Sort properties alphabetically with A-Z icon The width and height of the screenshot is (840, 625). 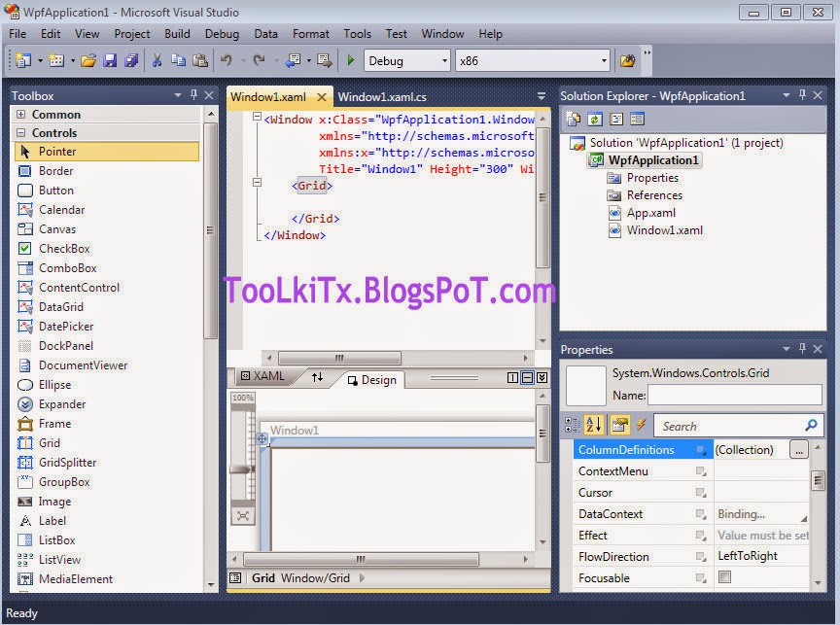594,425
